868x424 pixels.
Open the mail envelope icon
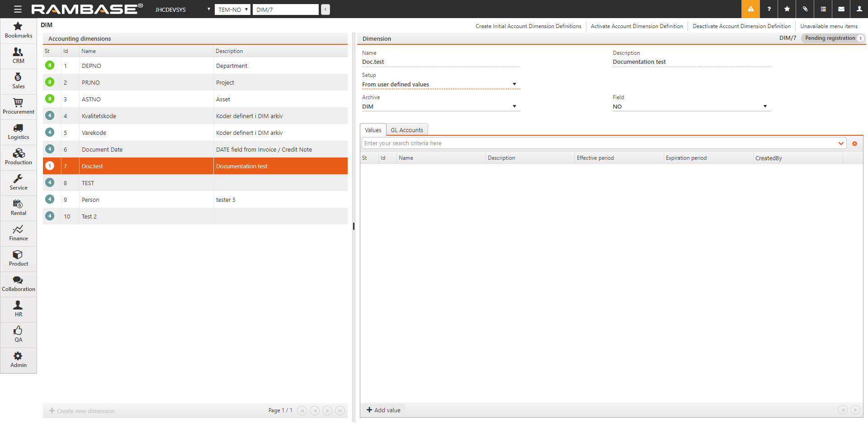click(x=841, y=9)
